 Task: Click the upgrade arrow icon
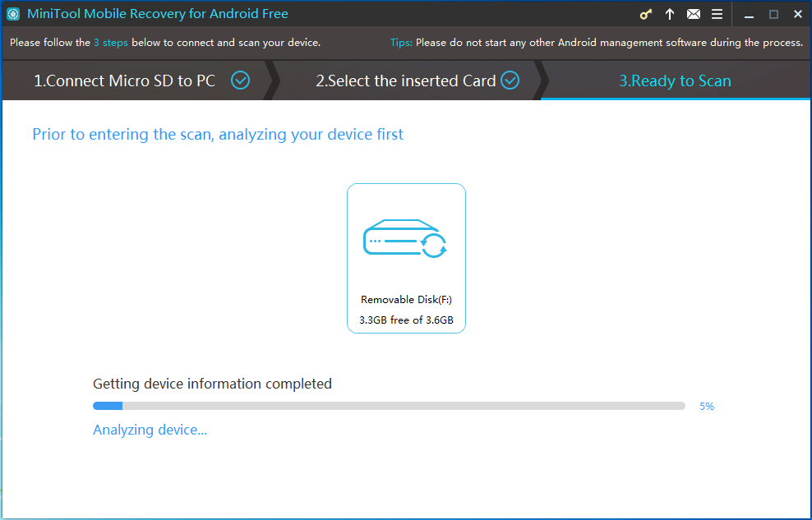[670, 14]
